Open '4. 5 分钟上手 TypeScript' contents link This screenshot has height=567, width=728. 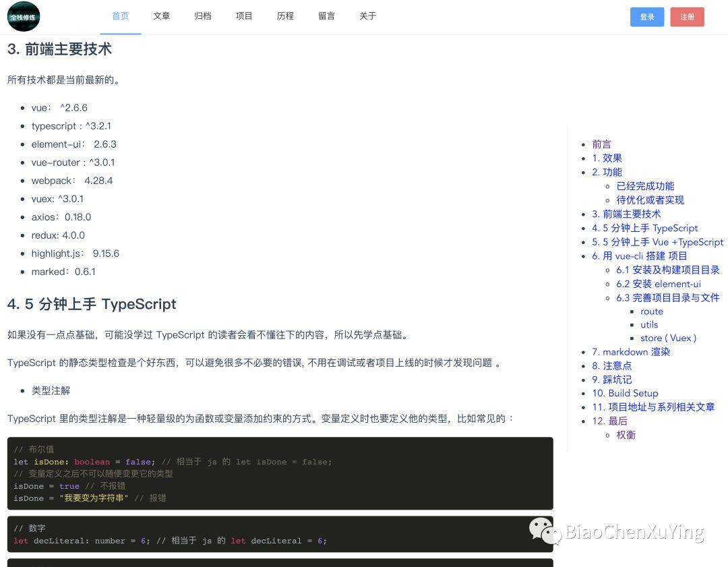point(645,228)
